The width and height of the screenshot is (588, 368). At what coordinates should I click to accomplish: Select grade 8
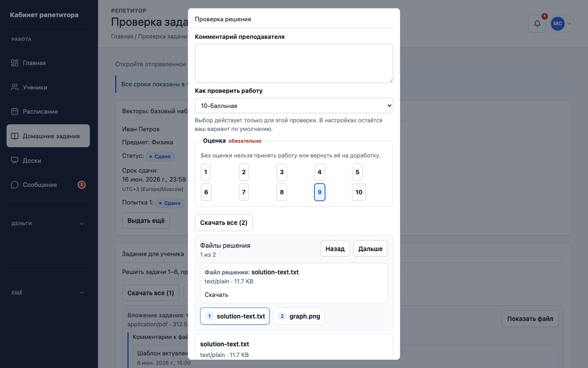282,192
